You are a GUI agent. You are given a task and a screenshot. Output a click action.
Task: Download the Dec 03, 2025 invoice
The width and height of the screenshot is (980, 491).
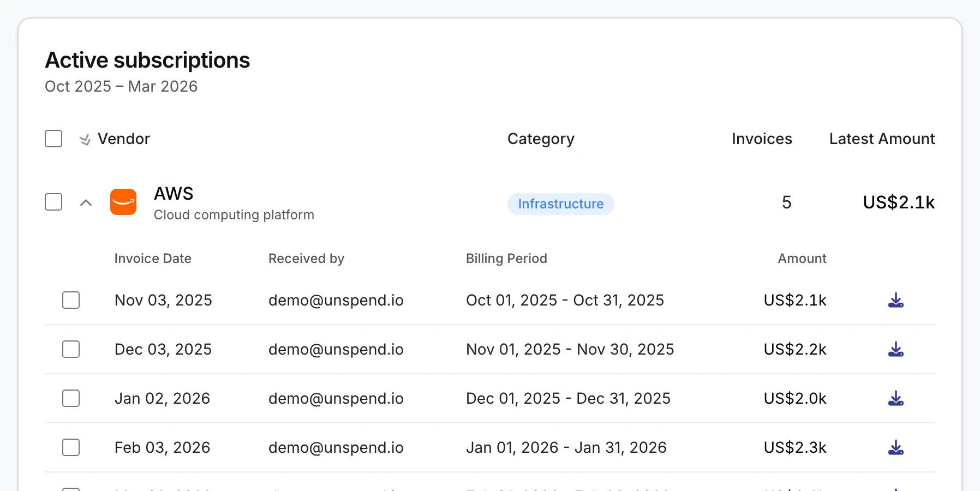896,349
